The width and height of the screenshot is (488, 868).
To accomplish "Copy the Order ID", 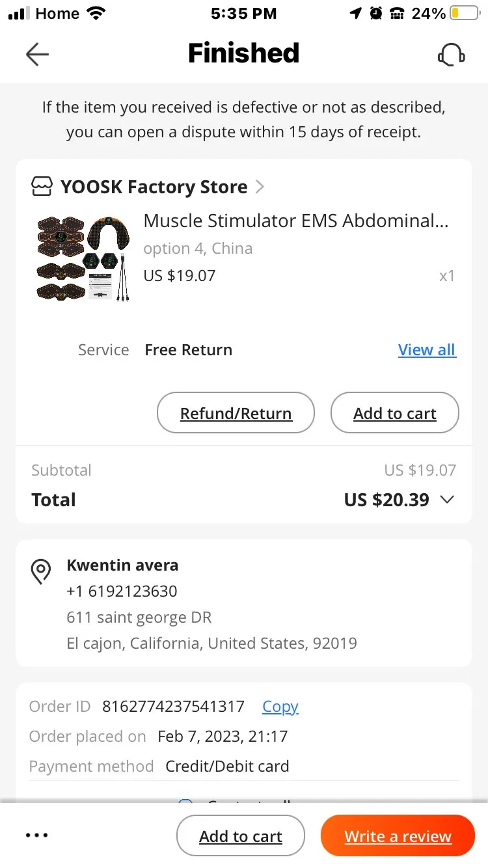I will coord(280,707).
